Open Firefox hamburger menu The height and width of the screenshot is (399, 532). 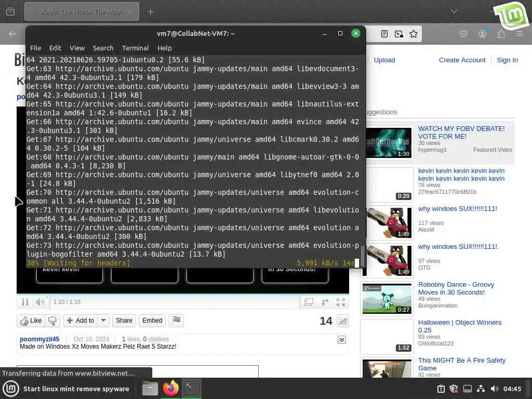pyautogui.click(x=520, y=34)
